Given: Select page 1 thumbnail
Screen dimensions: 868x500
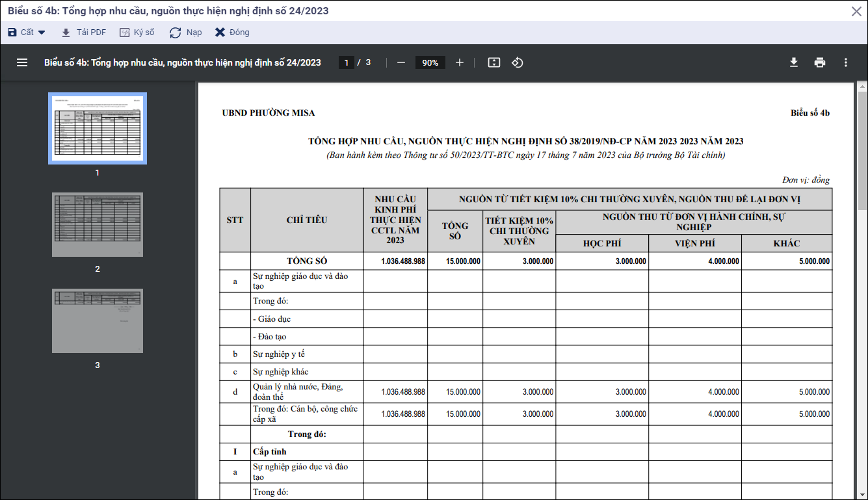Looking at the screenshot, I should [x=98, y=128].
